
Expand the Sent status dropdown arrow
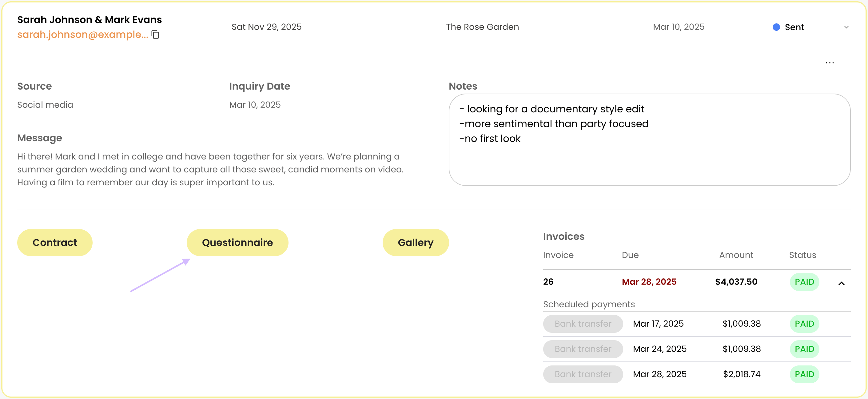click(846, 27)
